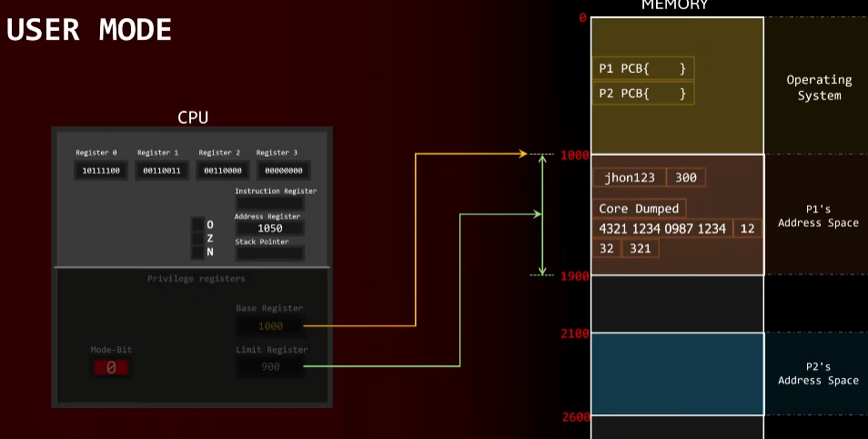868x439 pixels.
Task: Select the Core Dumped memory cell
Action: 640,209
